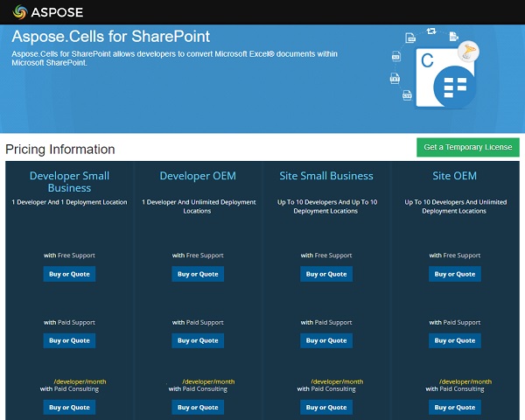Buy Developer Small Business with Paid Consulting
Viewport: 525px width, 420px height.
coord(69,407)
